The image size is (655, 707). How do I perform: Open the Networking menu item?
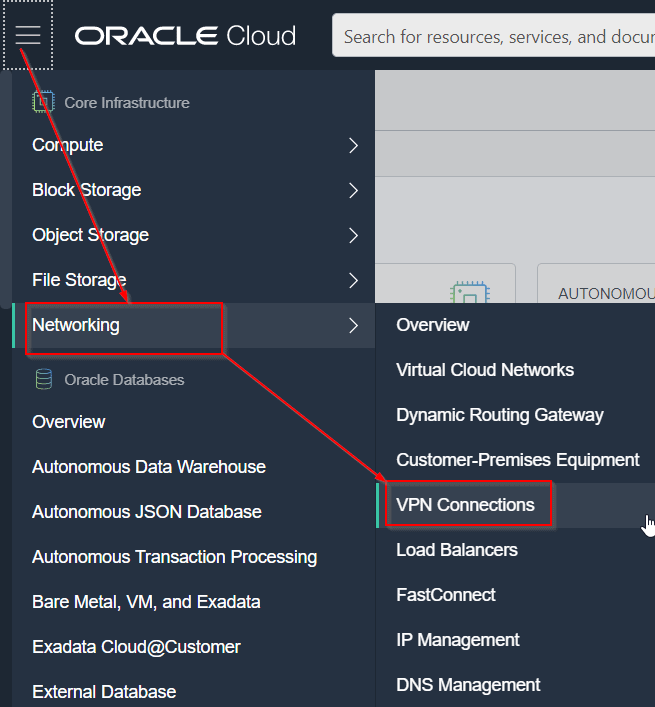(76, 325)
